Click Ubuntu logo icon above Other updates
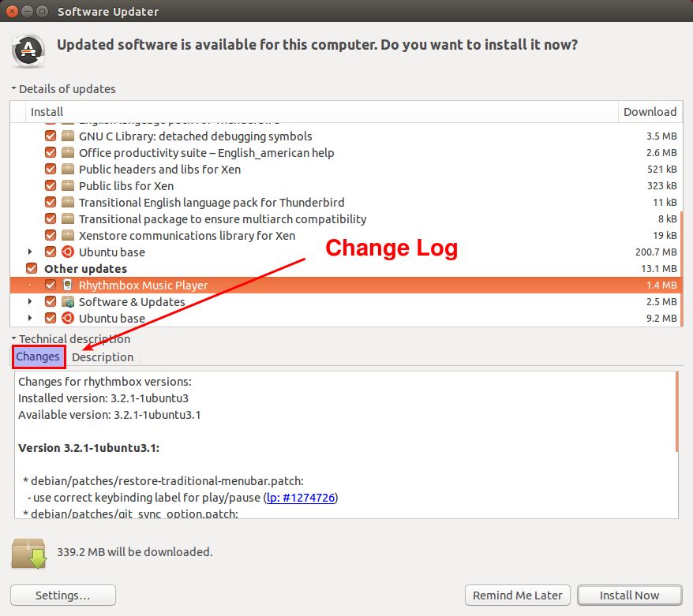 click(68, 252)
